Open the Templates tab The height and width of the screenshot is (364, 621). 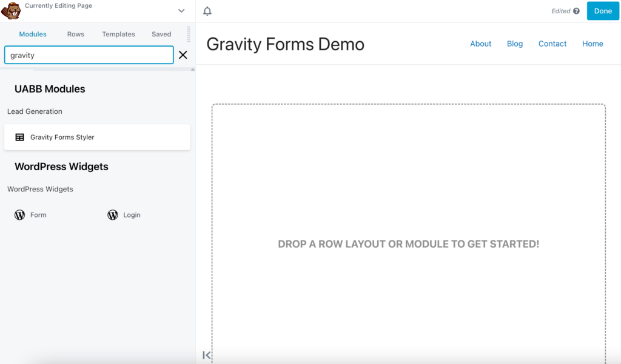[118, 34]
